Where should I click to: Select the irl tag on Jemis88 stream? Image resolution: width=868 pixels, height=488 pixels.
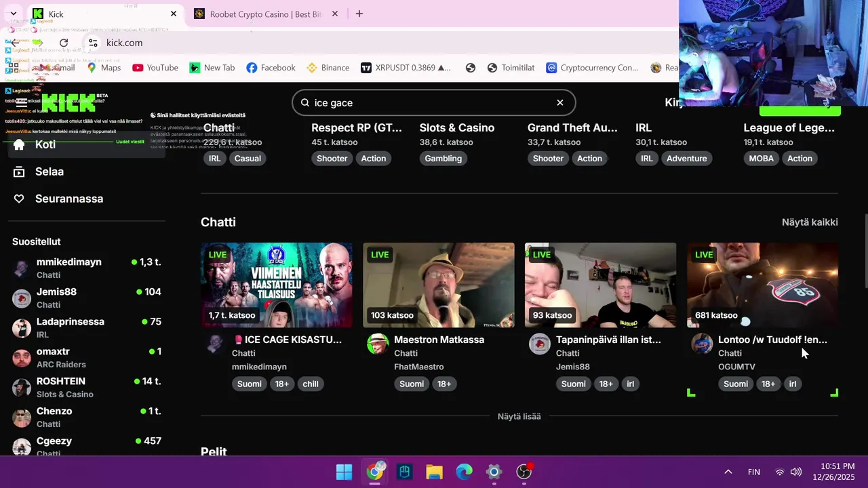(x=631, y=384)
